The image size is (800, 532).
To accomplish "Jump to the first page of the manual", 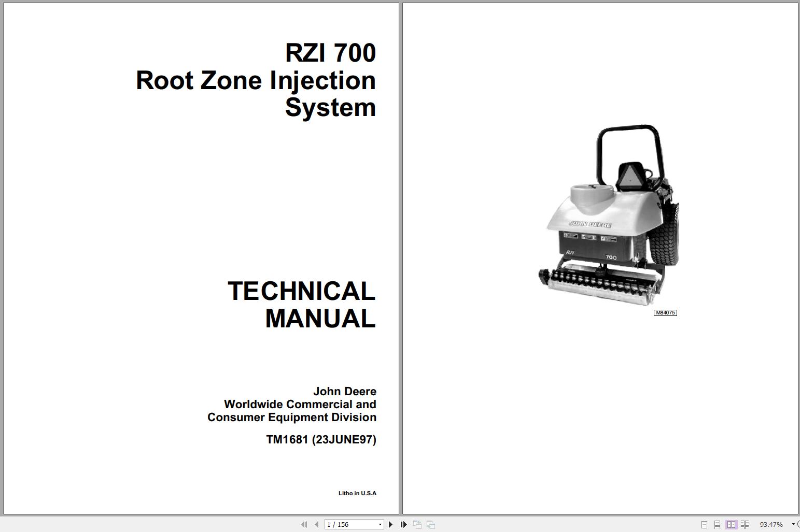I will pos(304,524).
